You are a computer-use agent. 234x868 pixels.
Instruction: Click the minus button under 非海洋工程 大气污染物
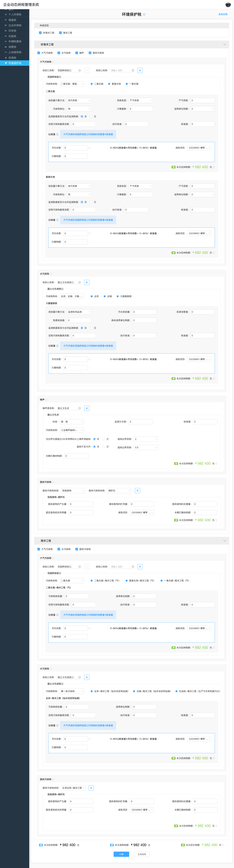[x=87, y=70]
